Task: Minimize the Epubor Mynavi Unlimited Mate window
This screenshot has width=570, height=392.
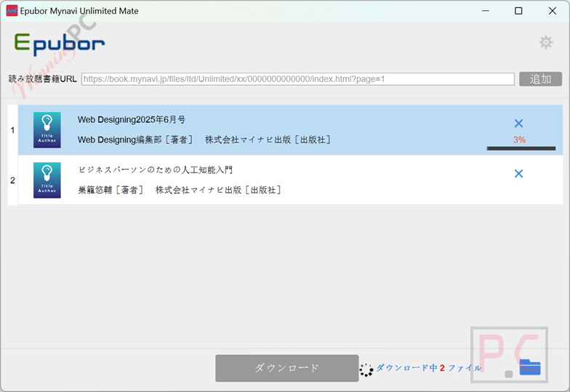Action: [x=486, y=11]
